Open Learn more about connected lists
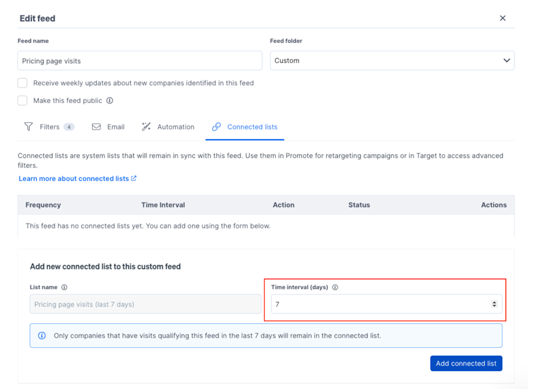Screen dimensions: 537x392 (73, 178)
